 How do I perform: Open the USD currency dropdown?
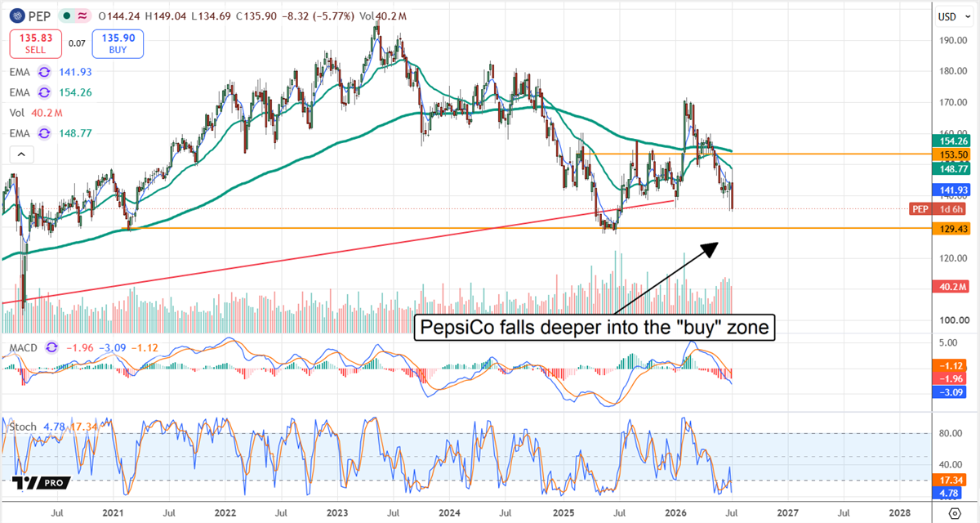tap(954, 16)
